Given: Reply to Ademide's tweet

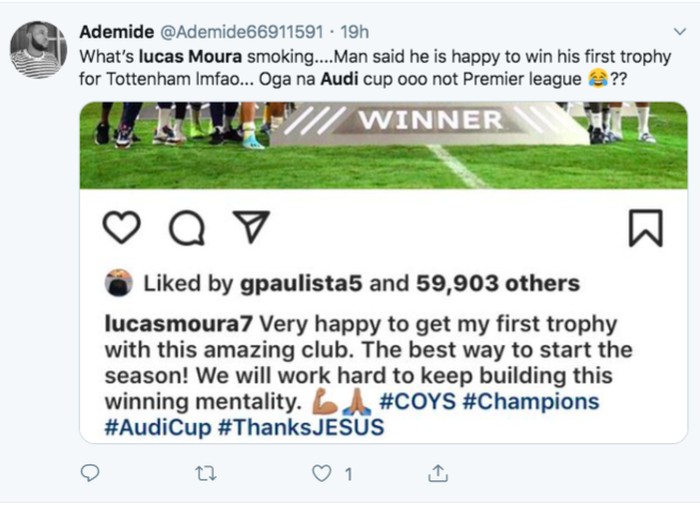Looking at the screenshot, I should [x=90, y=473].
